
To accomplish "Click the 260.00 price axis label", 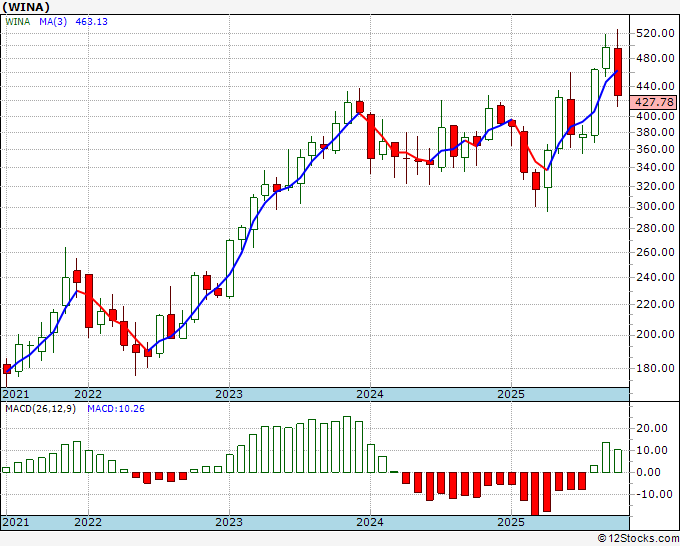I will (x=655, y=252).
